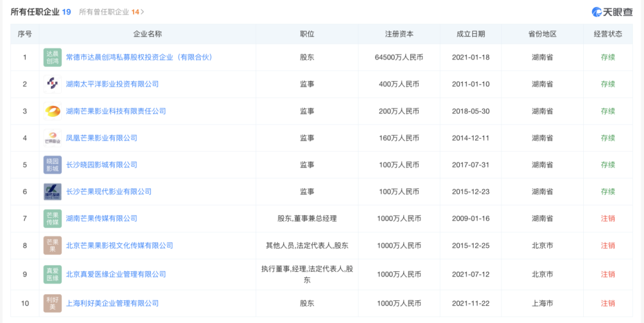Click 股东 position for 常德市达晨创鸿
644x323 pixels.
coord(307,57)
